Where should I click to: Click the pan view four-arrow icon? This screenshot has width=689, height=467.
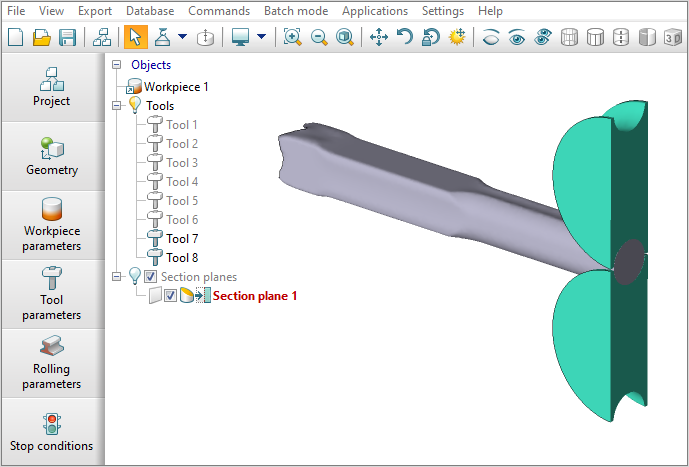(379, 37)
